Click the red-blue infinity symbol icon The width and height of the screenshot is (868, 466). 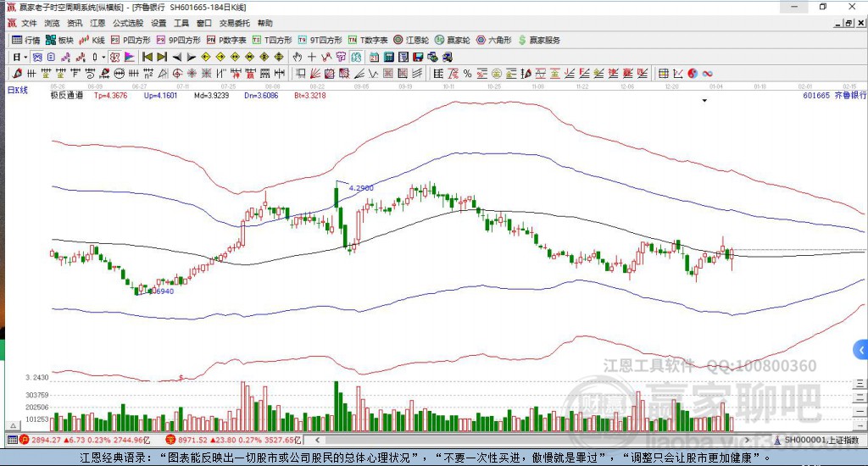pos(707,74)
